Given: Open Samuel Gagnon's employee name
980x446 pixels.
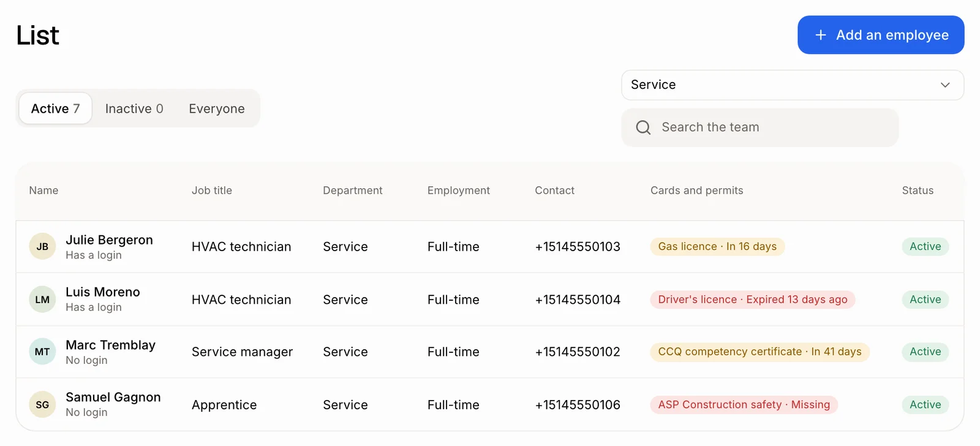Looking at the screenshot, I should [113, 397].
